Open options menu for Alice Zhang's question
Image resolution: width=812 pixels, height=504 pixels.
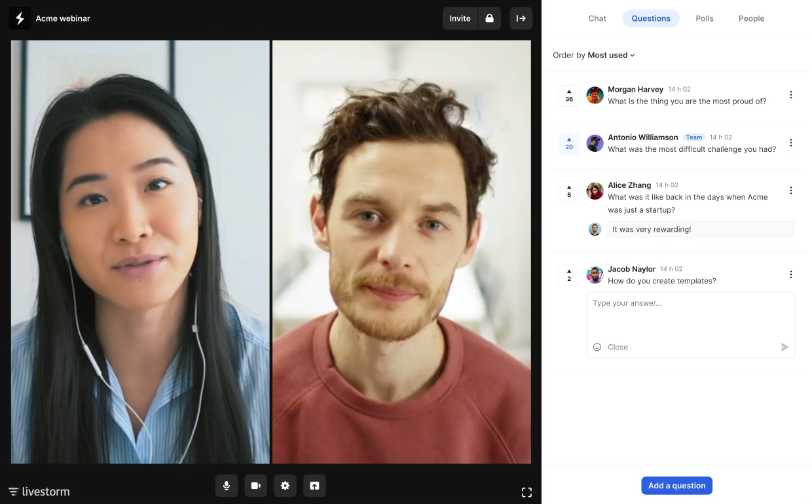(x=791, y=190)
